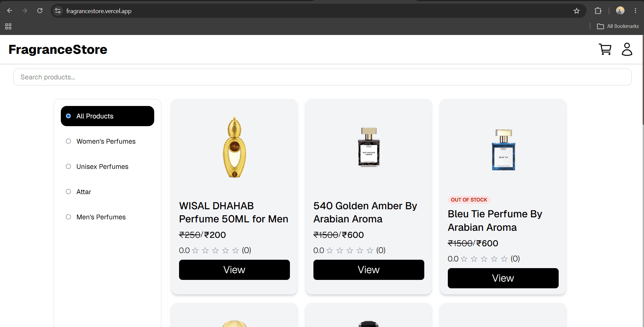The image size is (644, 327).
Task: Open the All Bookmarks folder
Action: [618, 26]
